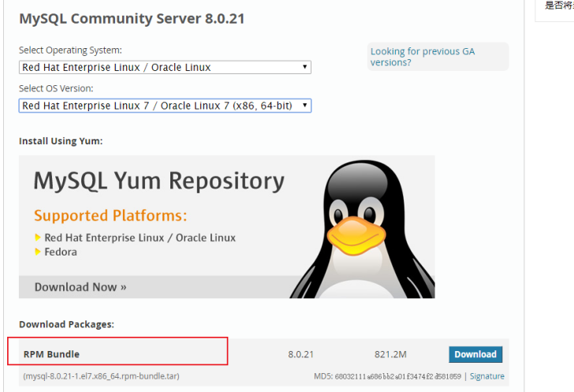Click the mysql-8.0.21-1.el7.x86_64.rpm-bundle.tar filename

[102, 376]
